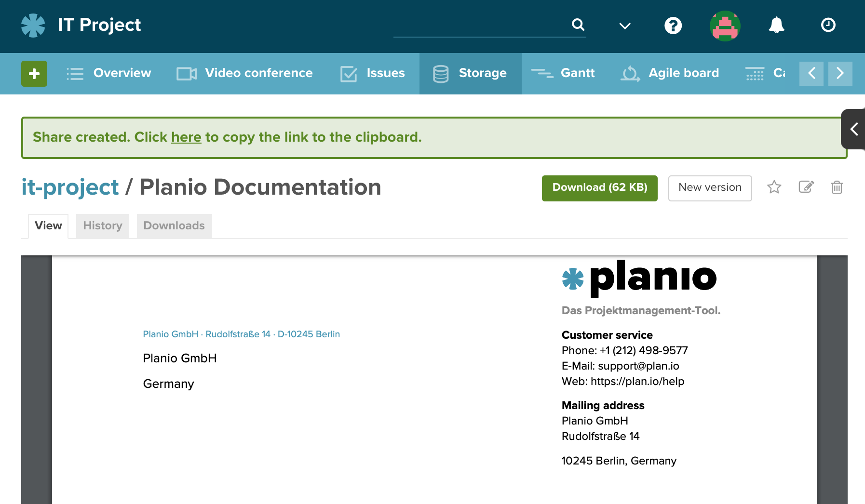Open the user avatar menu
This screenshot has height=504, width=865.
click(725, 26)
